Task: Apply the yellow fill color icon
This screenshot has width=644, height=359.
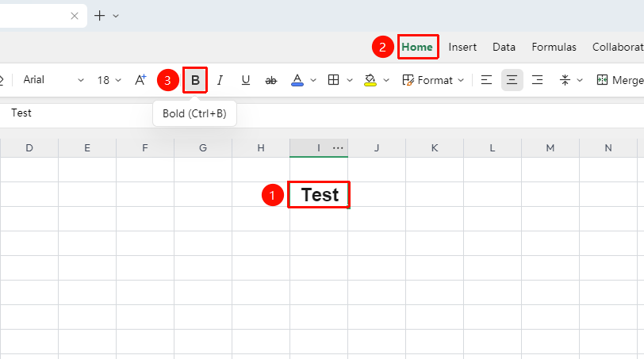Action: [x=370, y=80]
